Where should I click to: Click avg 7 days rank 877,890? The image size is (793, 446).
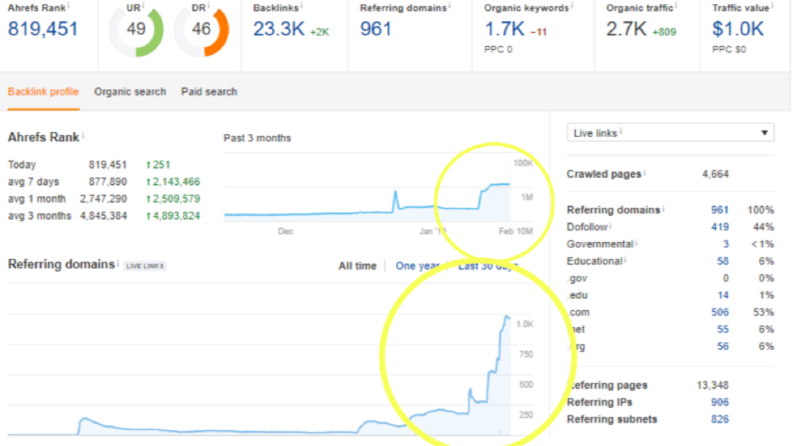108,182
